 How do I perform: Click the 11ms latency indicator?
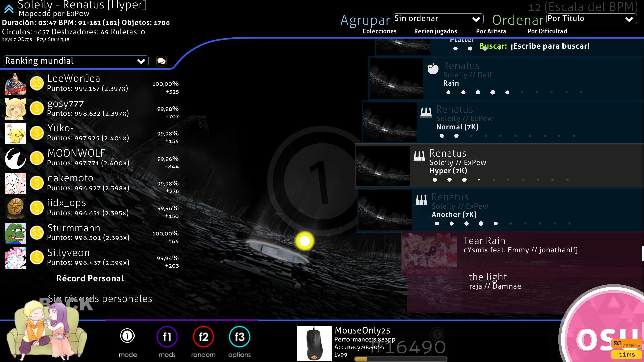(x=627, y=354)
